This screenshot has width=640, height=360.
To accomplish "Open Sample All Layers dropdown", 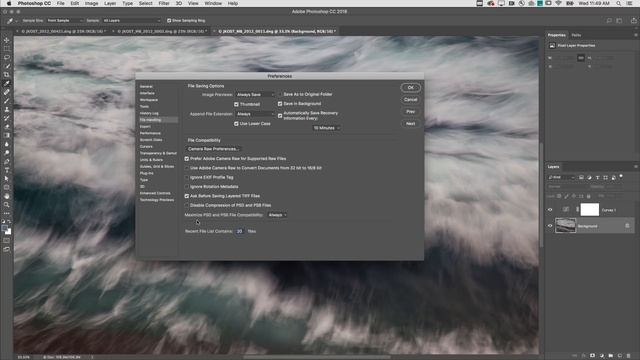I will 131,20.
